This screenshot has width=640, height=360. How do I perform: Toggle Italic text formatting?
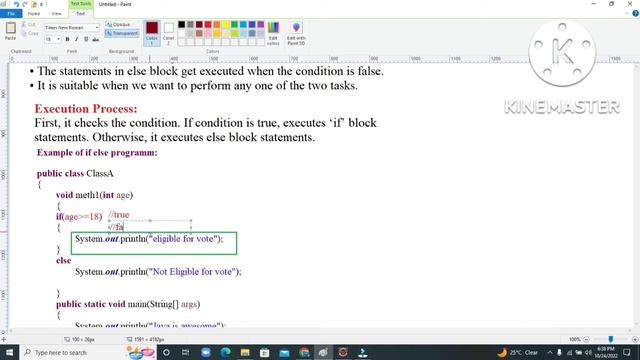click(x=76, y=39)
